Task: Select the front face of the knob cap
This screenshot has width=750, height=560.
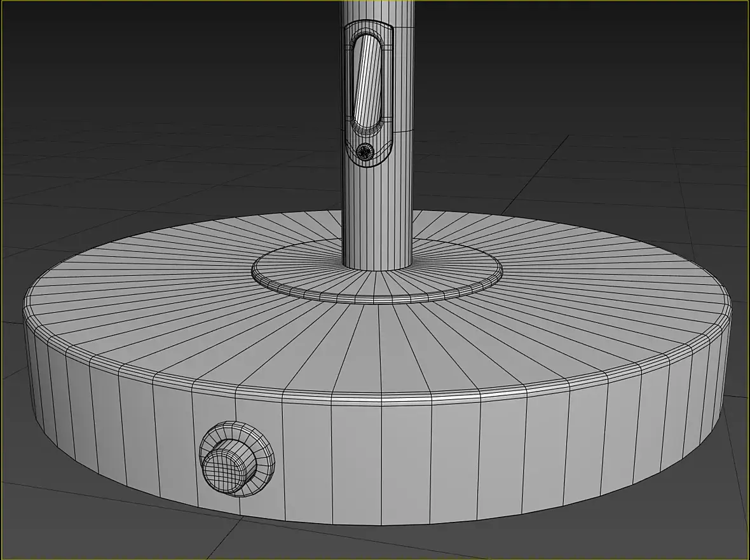Action: pos(223,467)
